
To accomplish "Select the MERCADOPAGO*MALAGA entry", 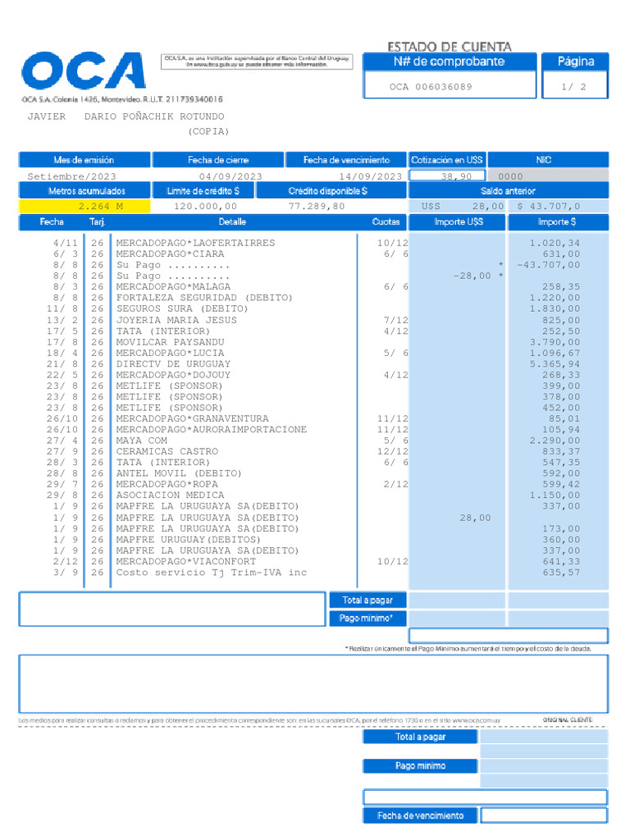I will (173, 287).
